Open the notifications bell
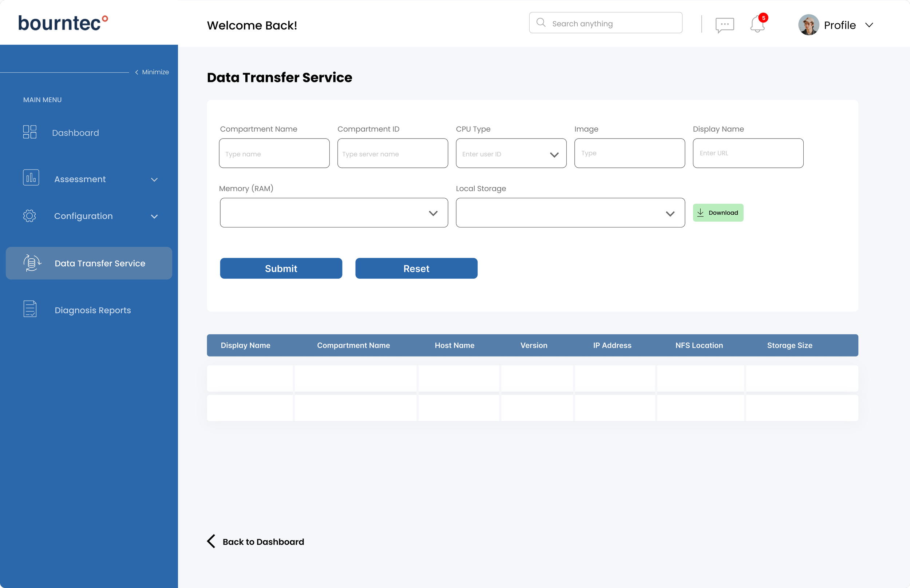The height and width of the screenshot is (588, 910). point(757,24)
